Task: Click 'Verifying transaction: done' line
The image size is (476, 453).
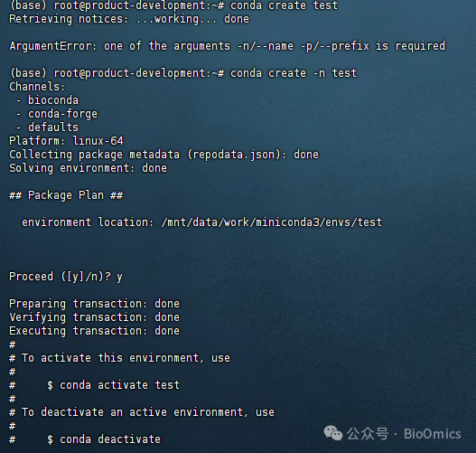Action: pos(95,317)
